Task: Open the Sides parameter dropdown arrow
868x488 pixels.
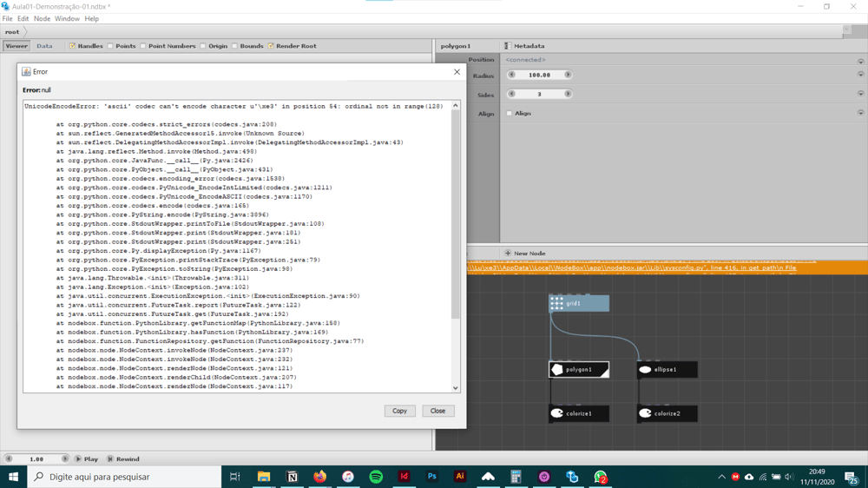Action: tap(860, 94)
